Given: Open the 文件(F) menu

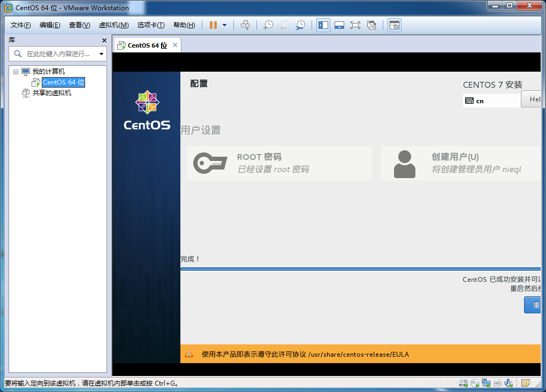Looking at the screenshot, I should coord(20,25).
